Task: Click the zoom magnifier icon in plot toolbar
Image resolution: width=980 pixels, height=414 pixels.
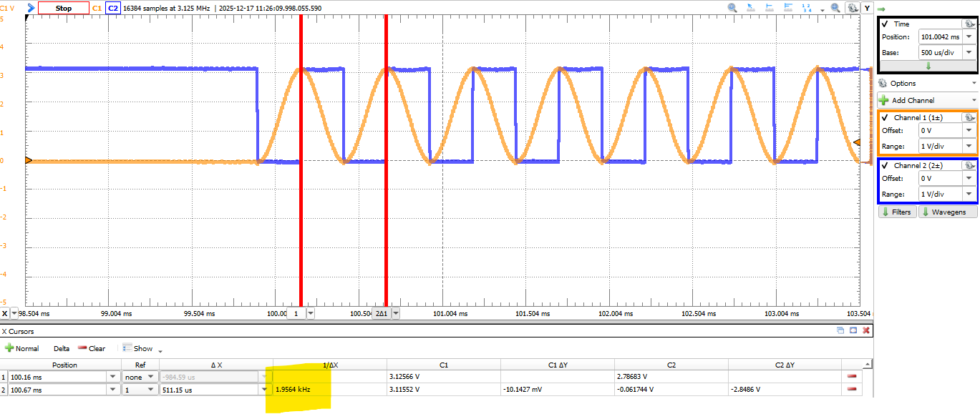Action: [x=732, y=8]
